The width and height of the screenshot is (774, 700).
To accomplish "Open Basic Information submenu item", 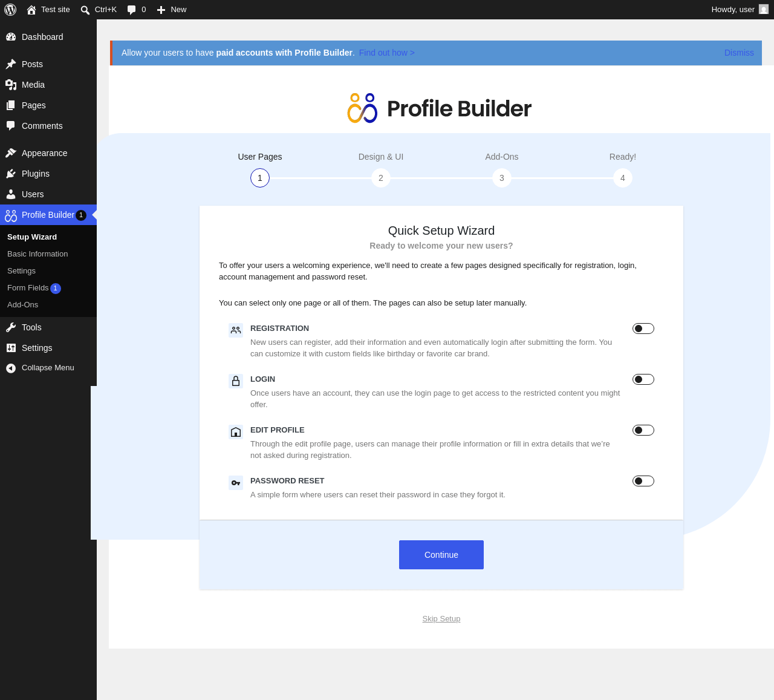I will pyautogui.click(x=37, y=254).
